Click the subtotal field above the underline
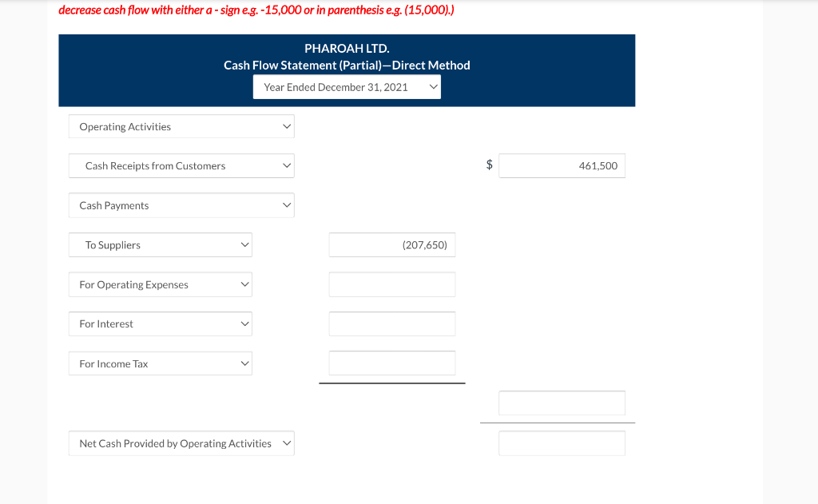Screen dimensions: 818x504 pos(562,403)
